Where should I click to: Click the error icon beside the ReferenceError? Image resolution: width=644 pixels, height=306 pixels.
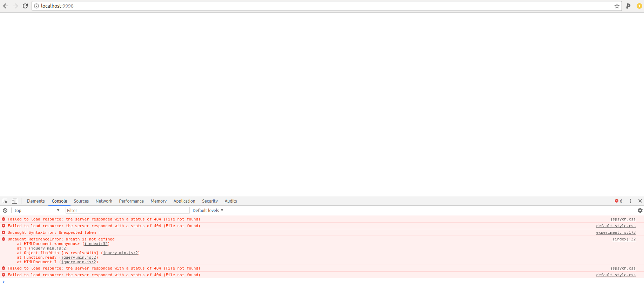(x=4, y=239)
